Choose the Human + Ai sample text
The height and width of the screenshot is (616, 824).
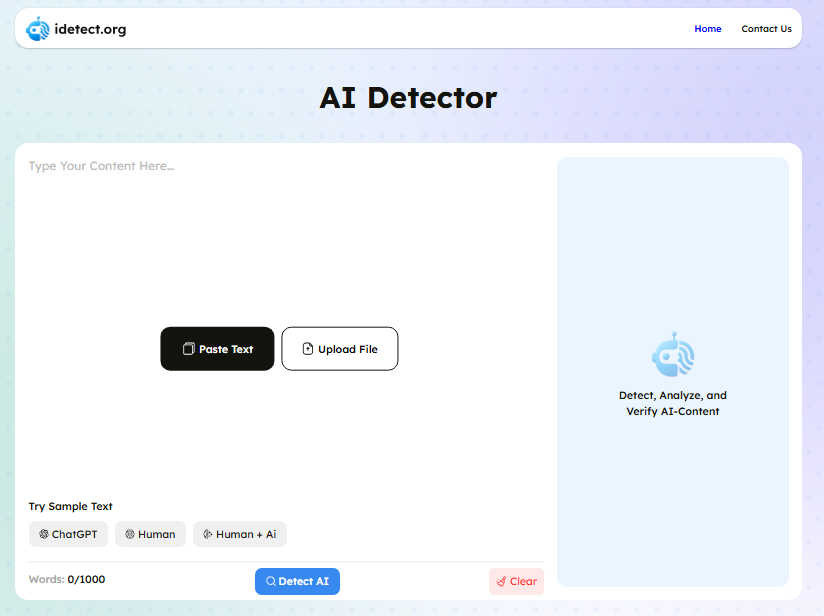click(240, 534)
